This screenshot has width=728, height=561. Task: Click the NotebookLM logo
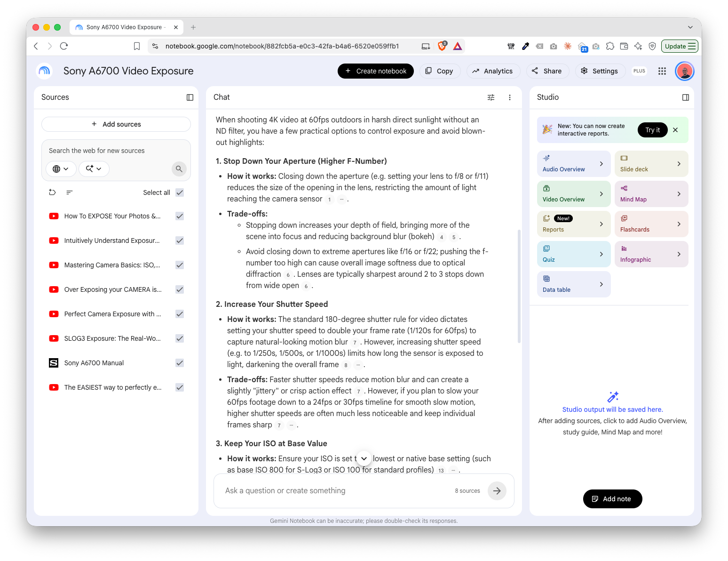[x=44, y=71]
